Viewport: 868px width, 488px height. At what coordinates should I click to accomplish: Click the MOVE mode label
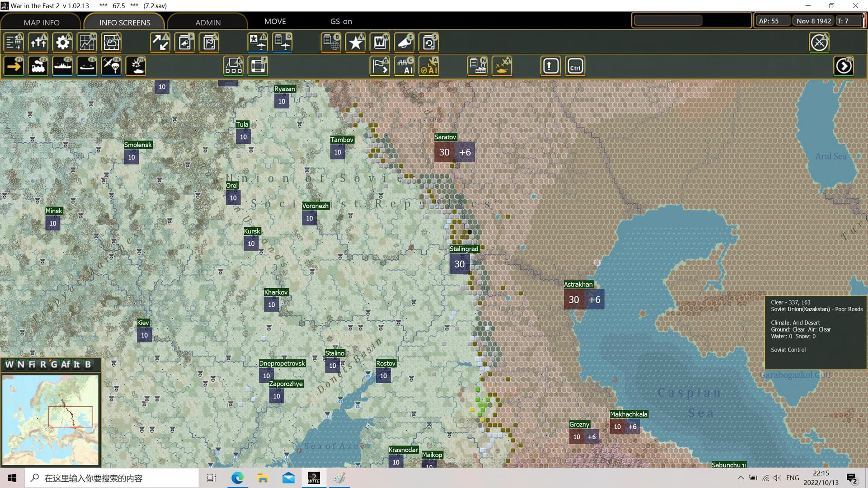tap(275, 21)
